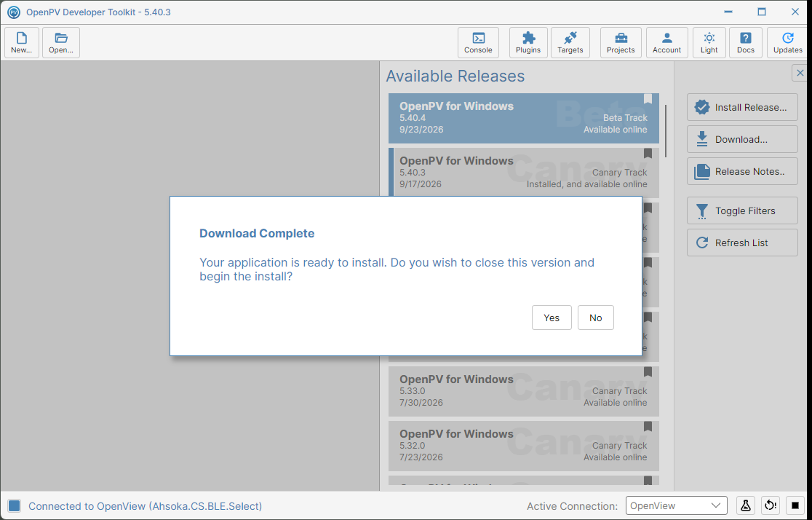Screen dimensions: 812x520
Task: Maximize the OpenPV Developer Toolkit window
Action: click(x=761, y=12)
